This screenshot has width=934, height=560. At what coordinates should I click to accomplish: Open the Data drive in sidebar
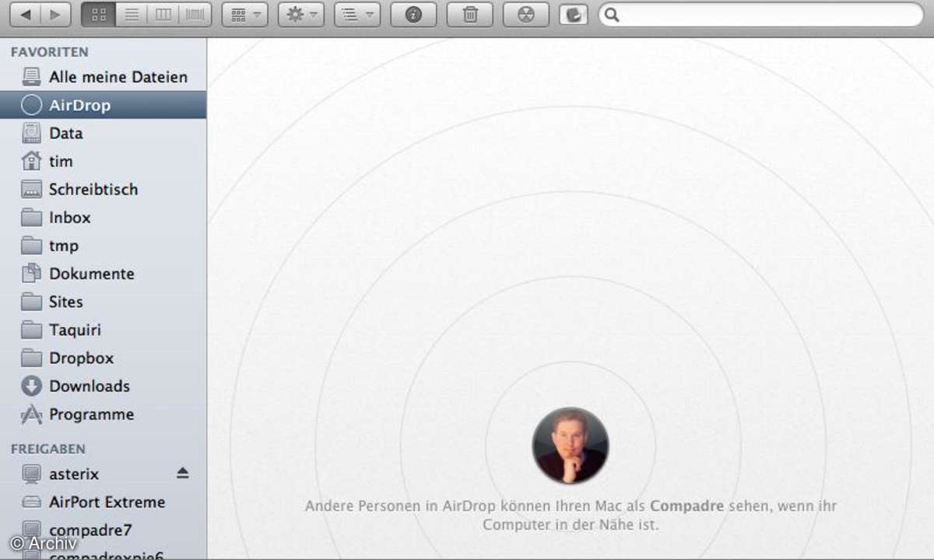tap(103, 133)
